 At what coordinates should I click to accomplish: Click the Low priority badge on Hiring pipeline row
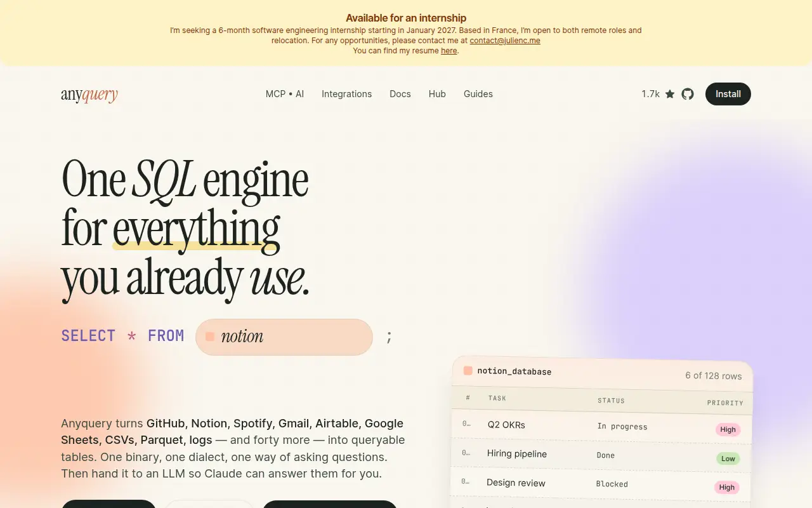[x=728, y=458]
